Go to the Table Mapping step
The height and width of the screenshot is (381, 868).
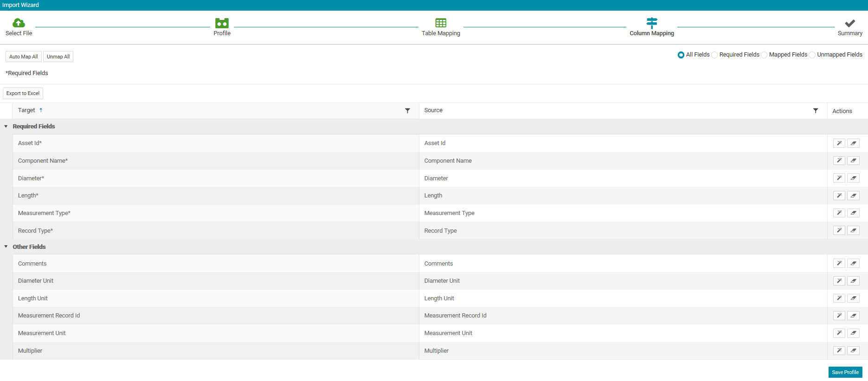click(x=441, y=27)
